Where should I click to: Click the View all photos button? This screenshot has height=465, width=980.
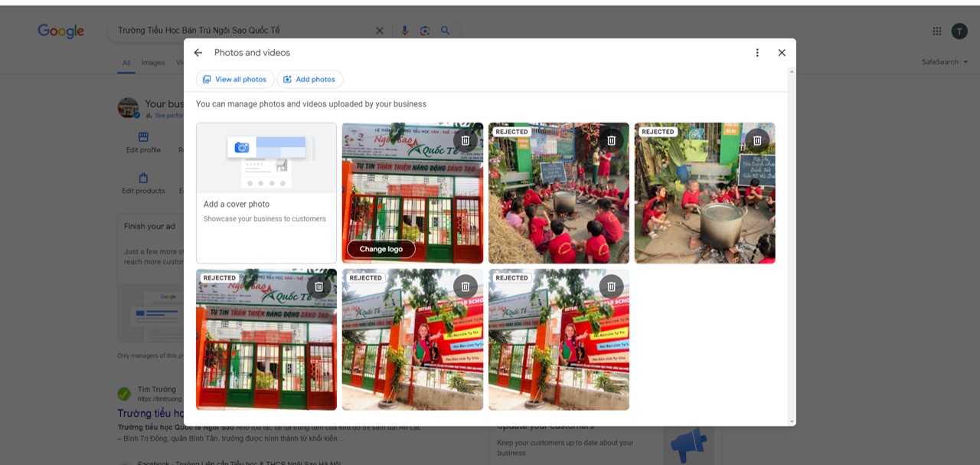235,79
